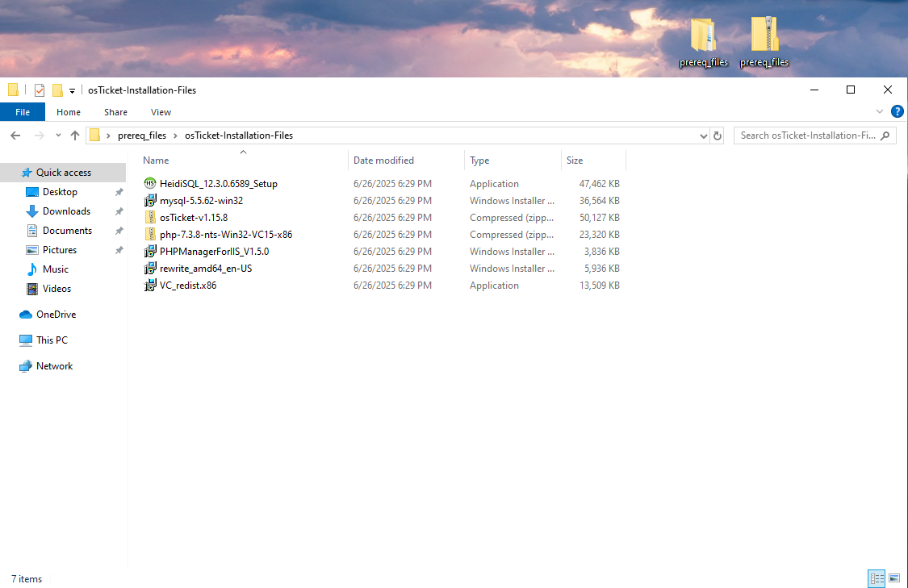Open the File tab
Image resolution: width=908 pixels, height=588 pixels.
(23, 112)
